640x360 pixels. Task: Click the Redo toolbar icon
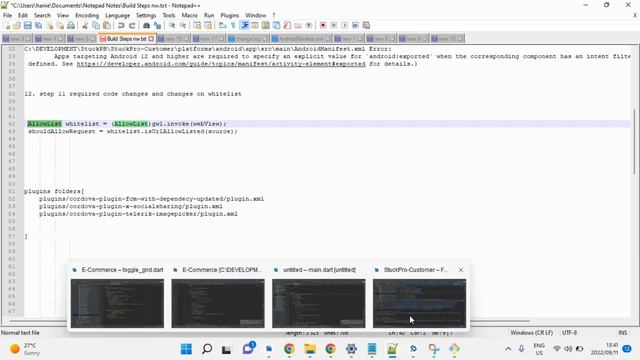132,25
